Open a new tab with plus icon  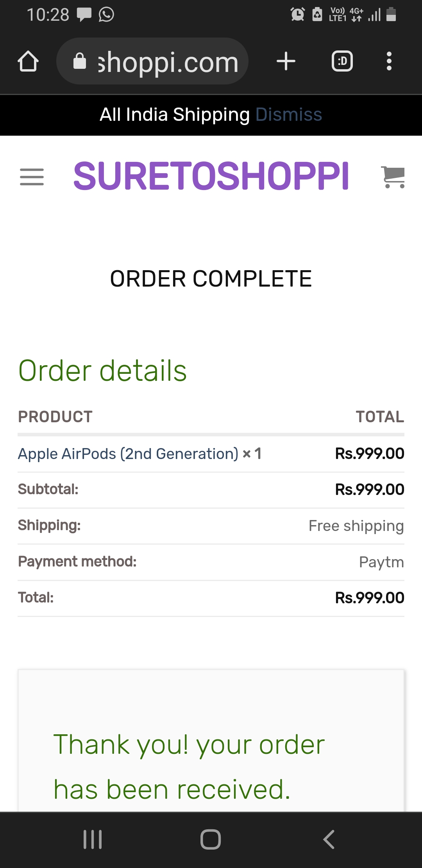click(286, 61)
